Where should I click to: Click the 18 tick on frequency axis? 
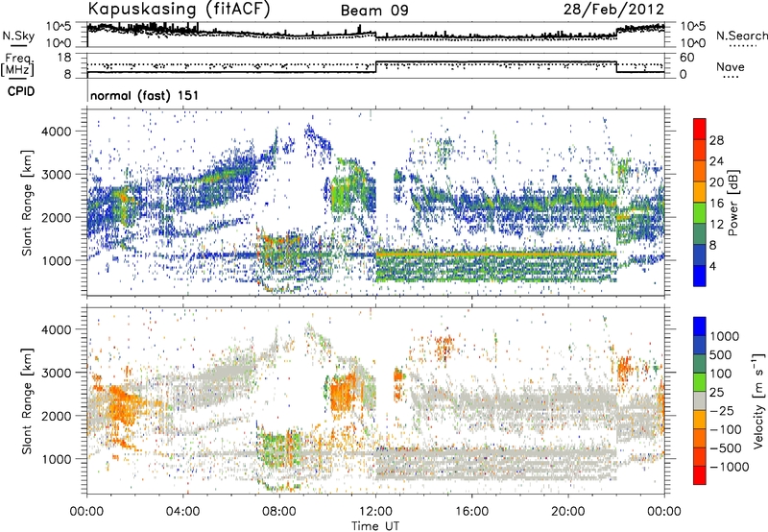point(64,57)
